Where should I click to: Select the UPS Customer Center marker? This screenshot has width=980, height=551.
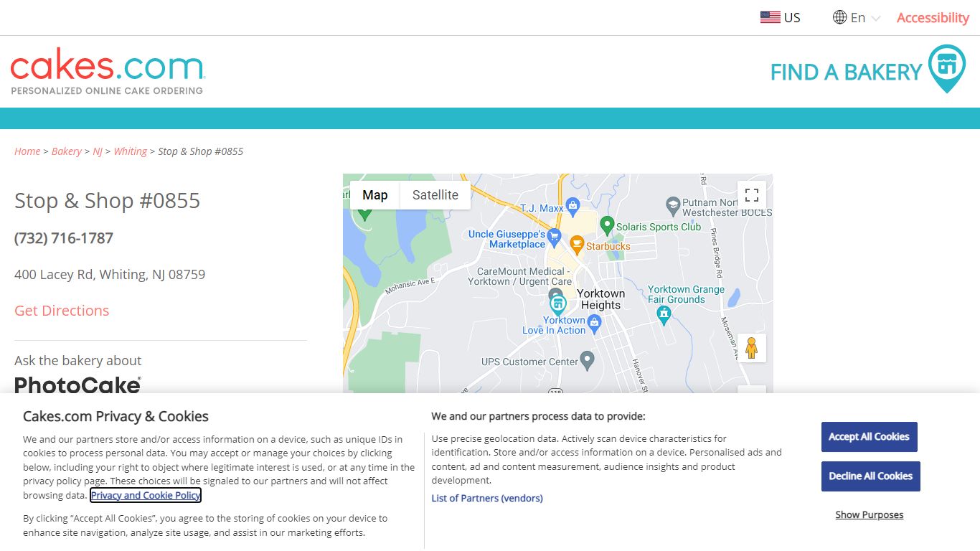[587, 360]
